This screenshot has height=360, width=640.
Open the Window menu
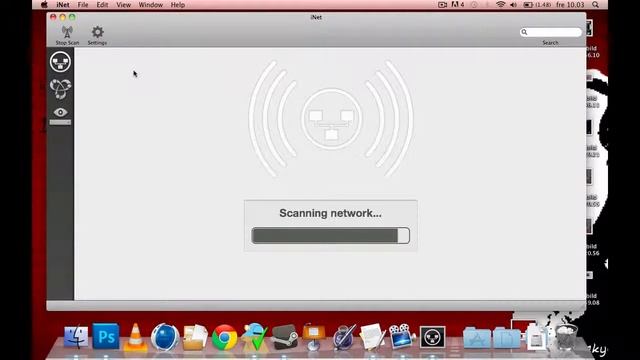151,5
